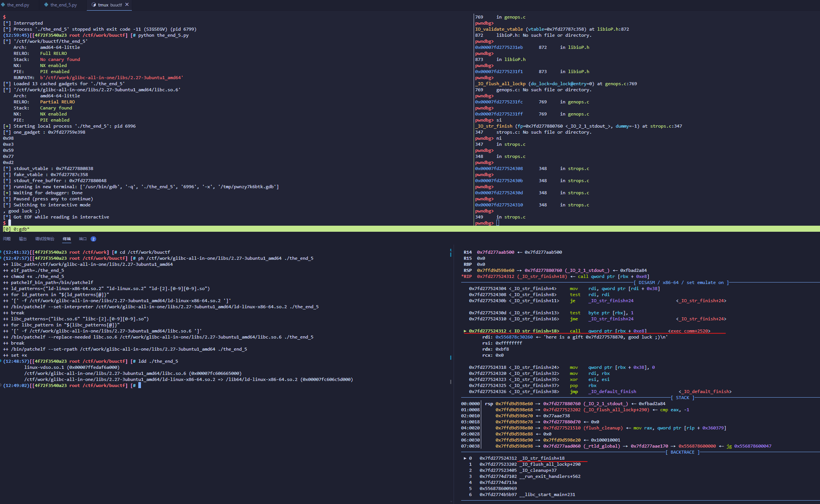Click the 'ldd ./the_end_5' command line
The height and width of the screenshot is (504, 820).
click(91, 361)
